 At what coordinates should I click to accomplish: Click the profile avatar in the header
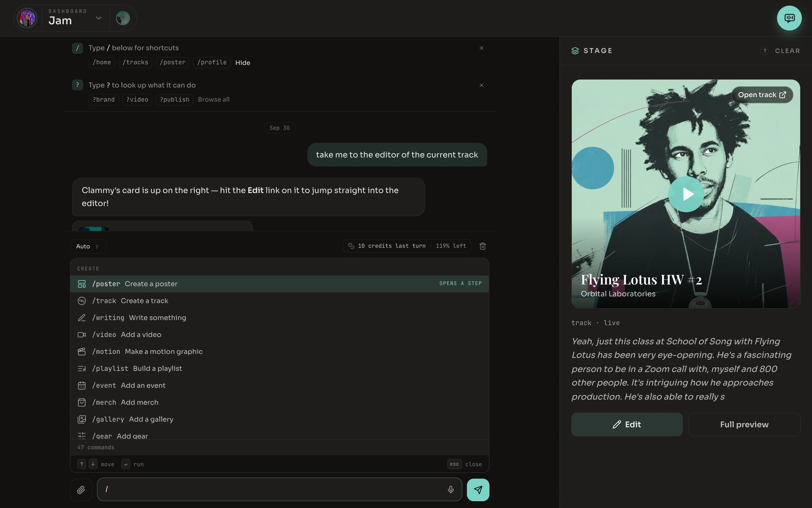click(27, 18)
